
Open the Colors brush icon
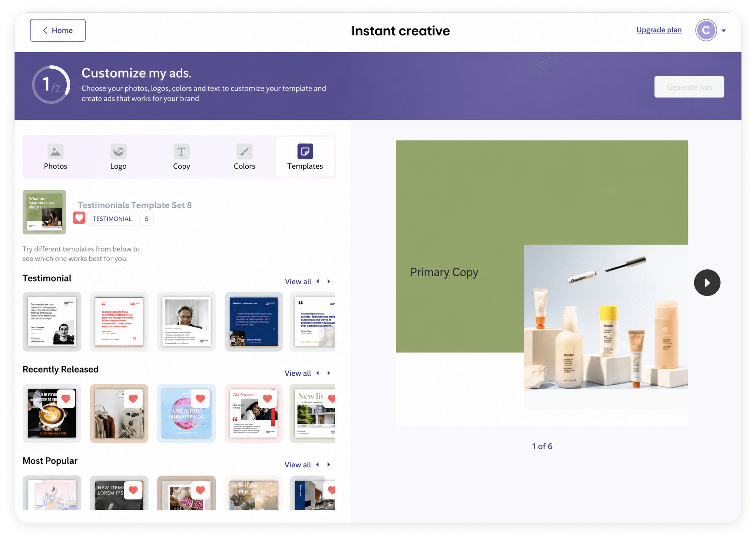coord(244,151)
